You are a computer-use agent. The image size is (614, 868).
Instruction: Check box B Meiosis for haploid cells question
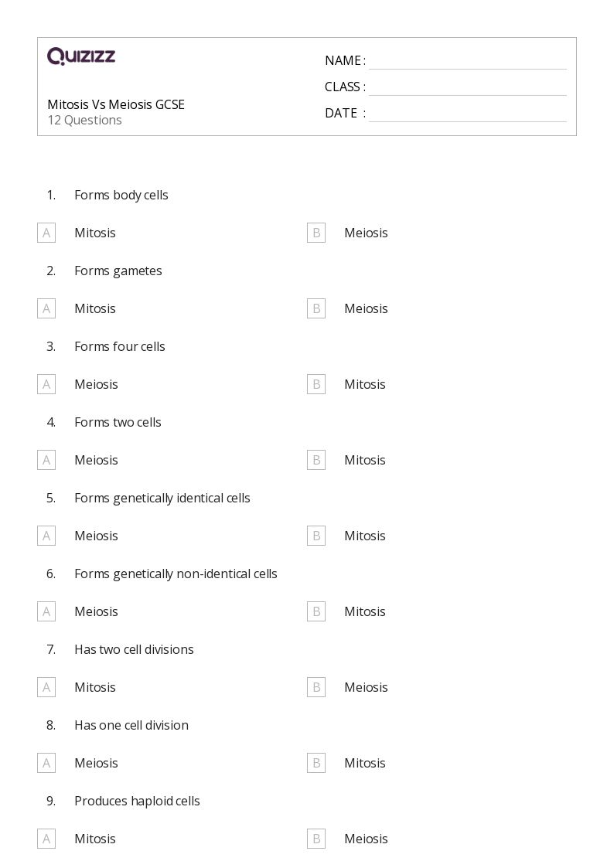pyautogui.click(x=316, y=839)
